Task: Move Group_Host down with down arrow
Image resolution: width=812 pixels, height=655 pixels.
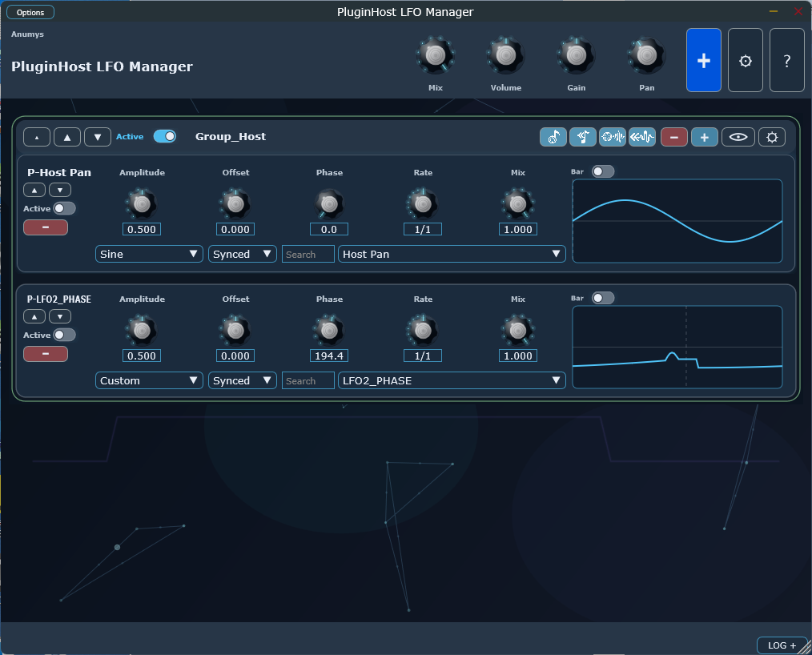Action: pos(98,137)
